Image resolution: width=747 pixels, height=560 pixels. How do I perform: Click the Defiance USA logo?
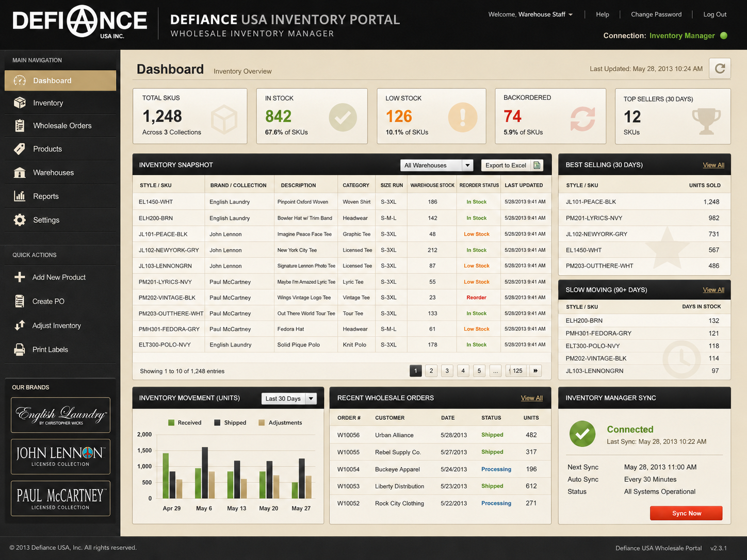(80, 22)
